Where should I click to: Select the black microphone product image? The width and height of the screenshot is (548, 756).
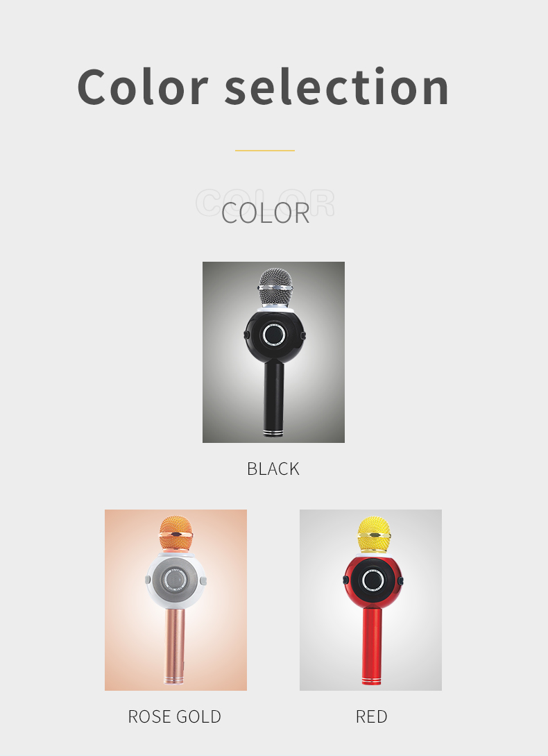pyautogui.click(x=273, y=352)
